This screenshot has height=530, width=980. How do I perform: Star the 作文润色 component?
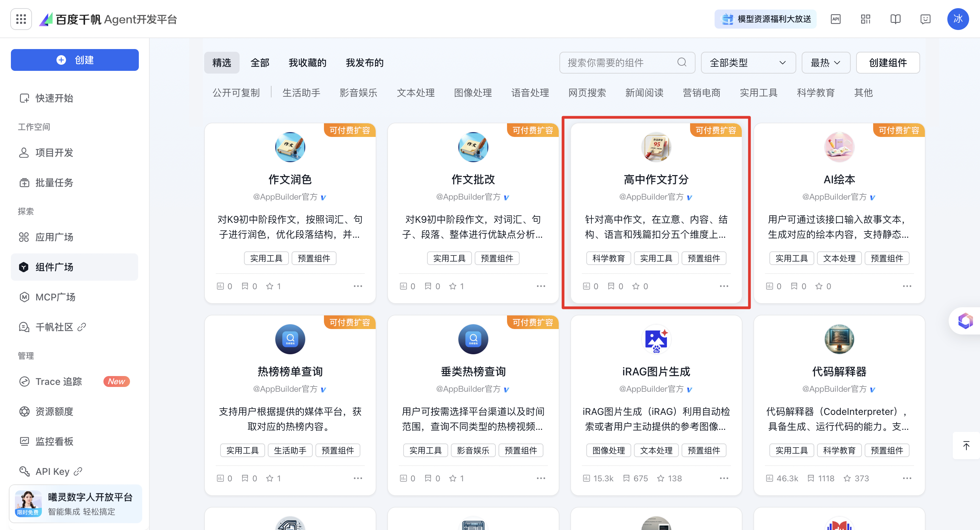(x=270, y=286)
